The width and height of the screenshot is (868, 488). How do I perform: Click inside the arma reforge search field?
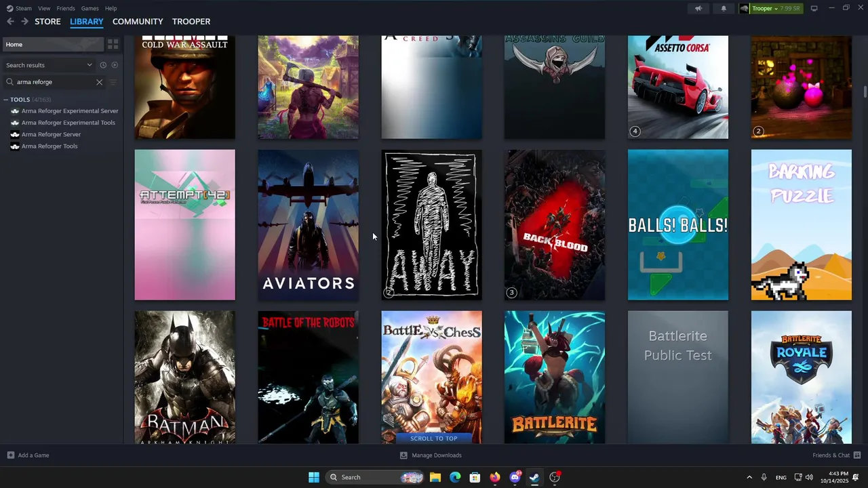coord(54,82)
